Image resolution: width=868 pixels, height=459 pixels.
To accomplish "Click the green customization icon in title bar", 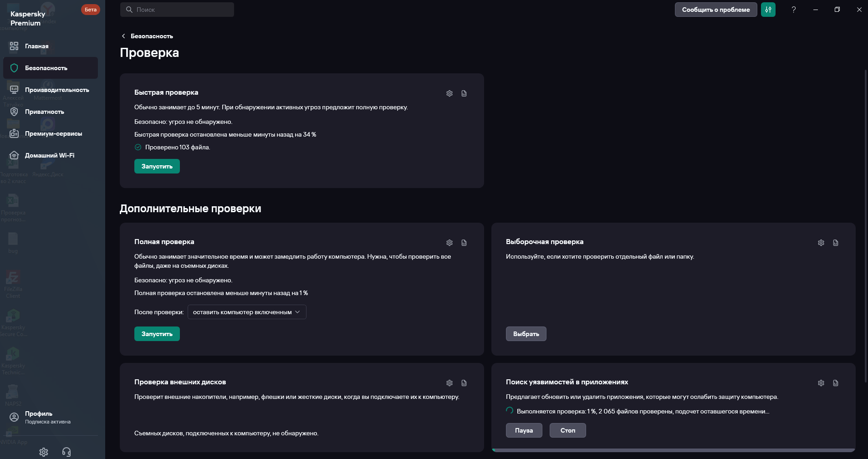I will coord(768,10).
